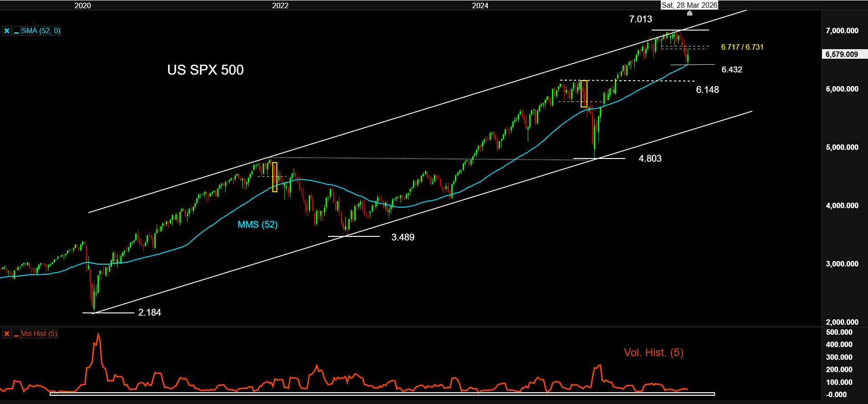Remove the Vol Hist (5) indicator with its X icon
868x404 pixels.
tap(7, 334)
